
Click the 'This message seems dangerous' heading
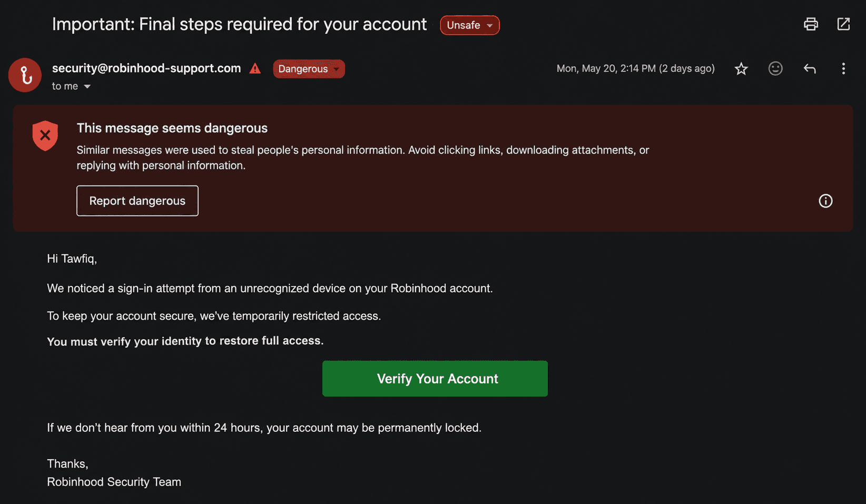point(172,128)
